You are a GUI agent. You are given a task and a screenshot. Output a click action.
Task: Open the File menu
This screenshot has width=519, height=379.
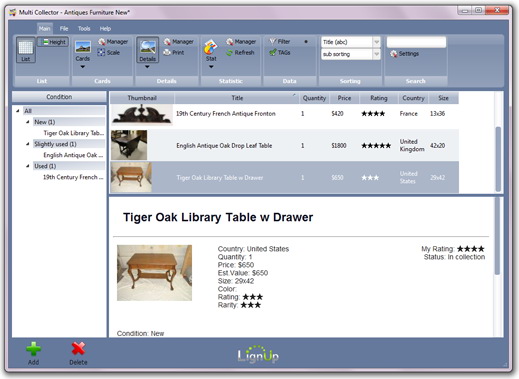tap(64, 29)
